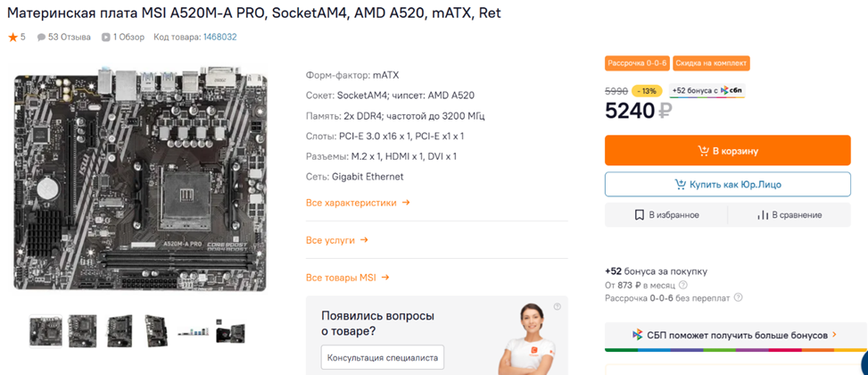The width and height of the screenshot is (868, 375).
Task: Click the orange star rating icon
Action: pyautogui.click(x=12, y=37)
